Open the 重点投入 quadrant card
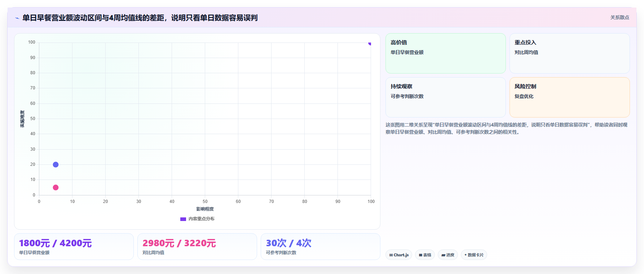Screen dimensions: 644x274 click(x=569, y=53)
